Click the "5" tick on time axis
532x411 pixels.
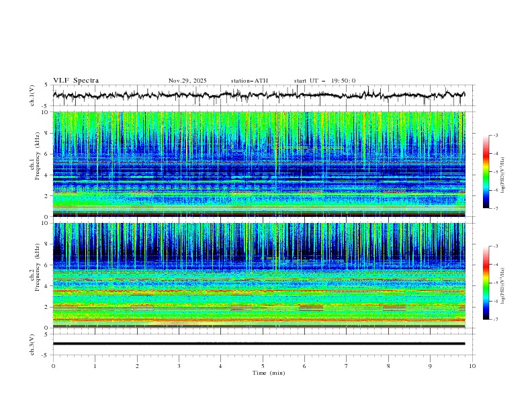(x=263, y=366)
